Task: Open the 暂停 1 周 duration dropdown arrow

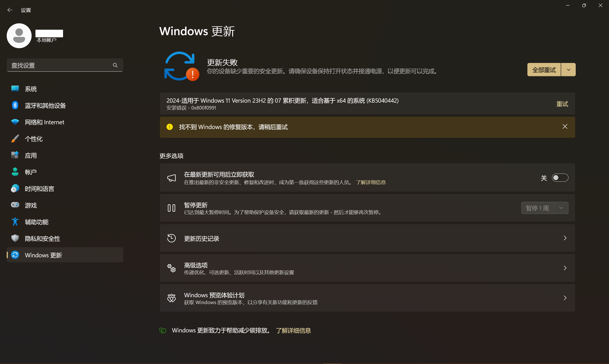Action: point(561,208)
